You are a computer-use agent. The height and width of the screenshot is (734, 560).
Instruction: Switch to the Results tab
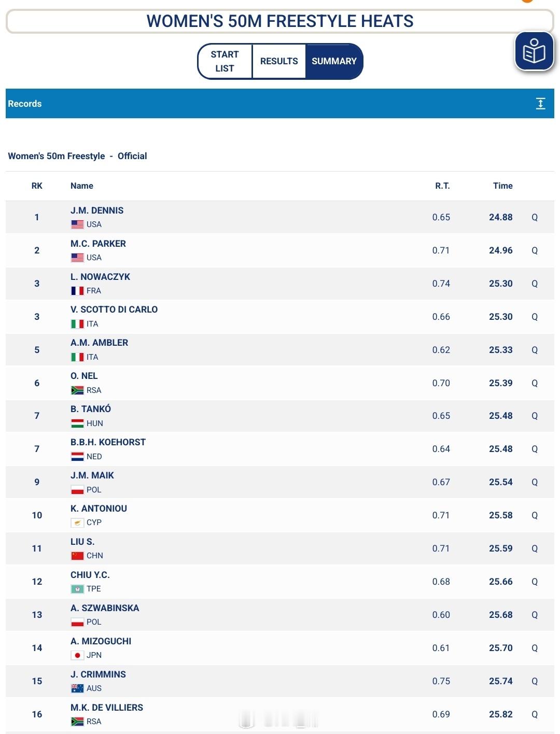click(279, 61)
